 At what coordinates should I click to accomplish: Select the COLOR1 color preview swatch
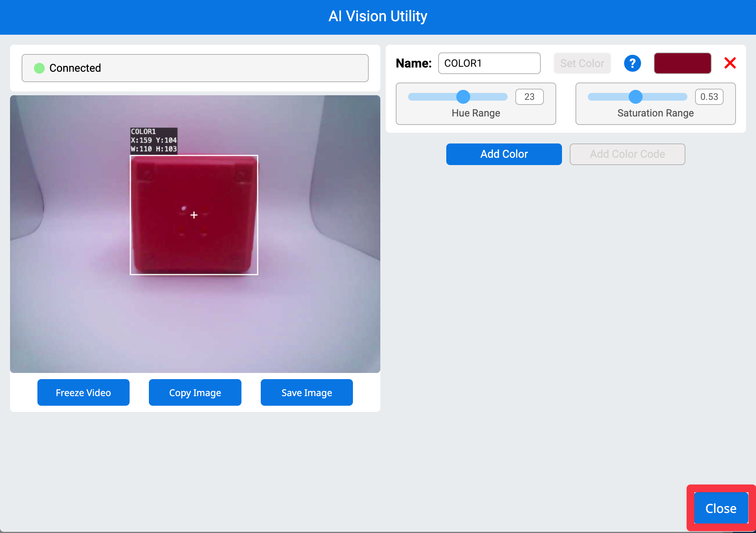pos(682,63)
